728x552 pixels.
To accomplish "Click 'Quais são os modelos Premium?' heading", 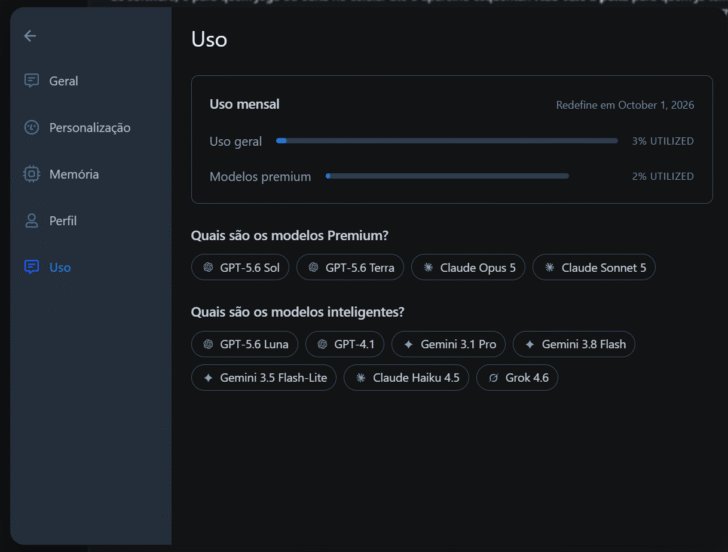I will (x=289, y=236).
